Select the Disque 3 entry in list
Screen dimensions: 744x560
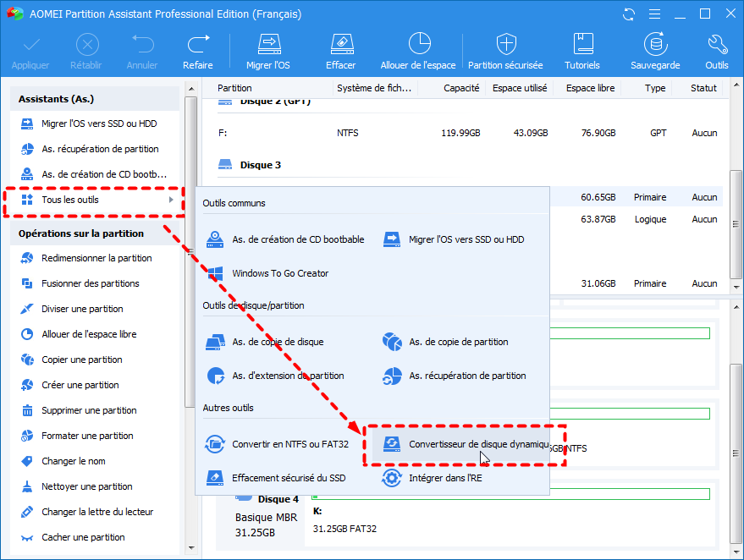point(261,165)
